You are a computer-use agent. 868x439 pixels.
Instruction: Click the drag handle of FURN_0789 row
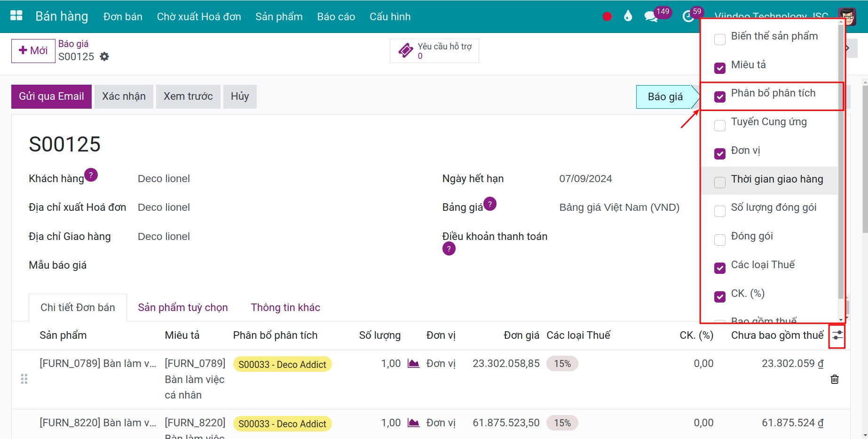tap(24, 379)
